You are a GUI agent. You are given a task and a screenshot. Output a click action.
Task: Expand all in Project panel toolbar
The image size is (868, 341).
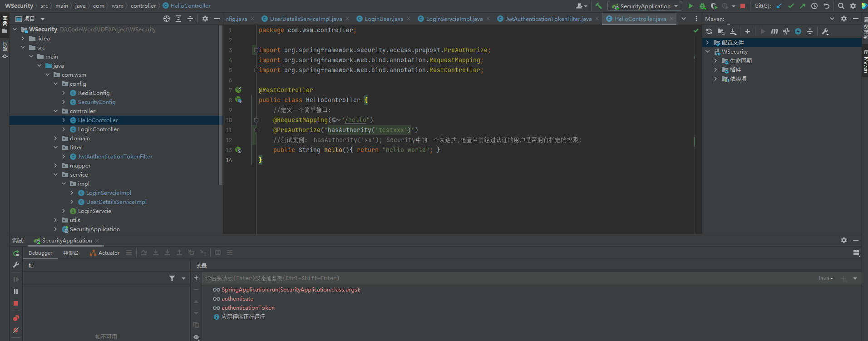pyautogui.click(x=178, y=19)
